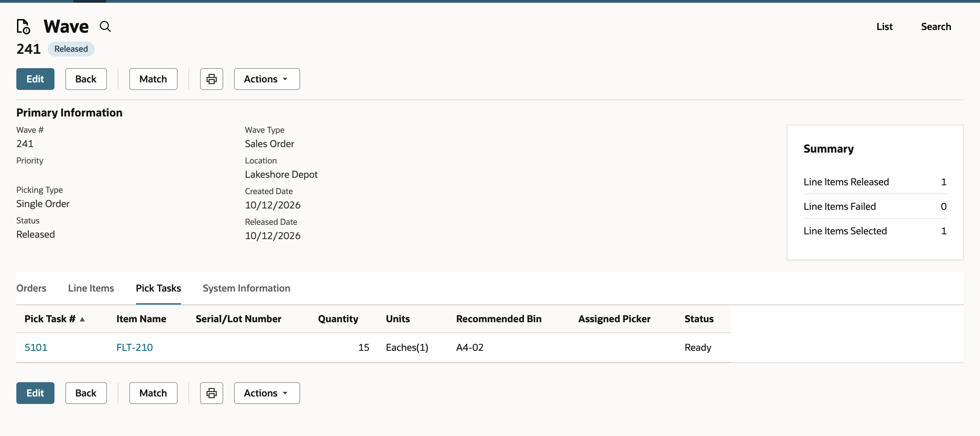Viewport: 980px width, 436px height.
Task: Click the Sales Order wave type value
Action: (x=269, y=144)
